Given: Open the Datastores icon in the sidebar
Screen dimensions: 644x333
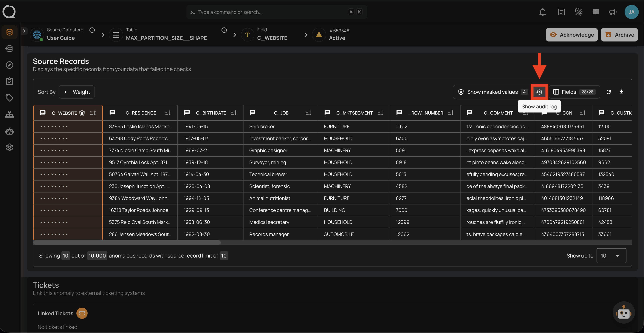Looking at the screenshot, I should tap(9, 32).
